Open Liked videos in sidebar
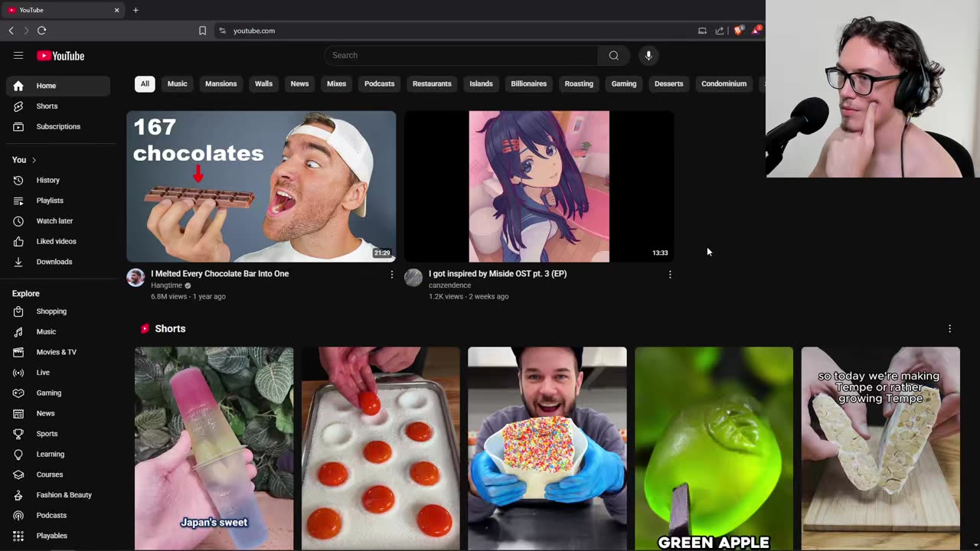The height and width of the screenshot is (551, 980). pos(58,241)
